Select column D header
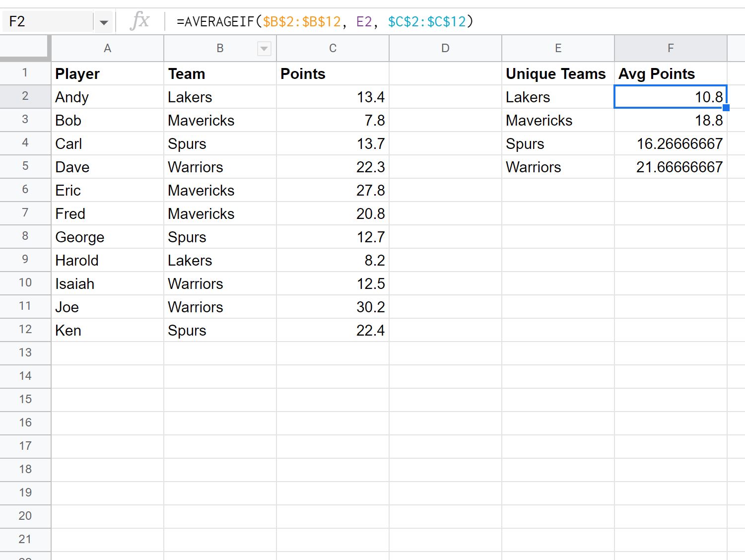 pos(446,49)
